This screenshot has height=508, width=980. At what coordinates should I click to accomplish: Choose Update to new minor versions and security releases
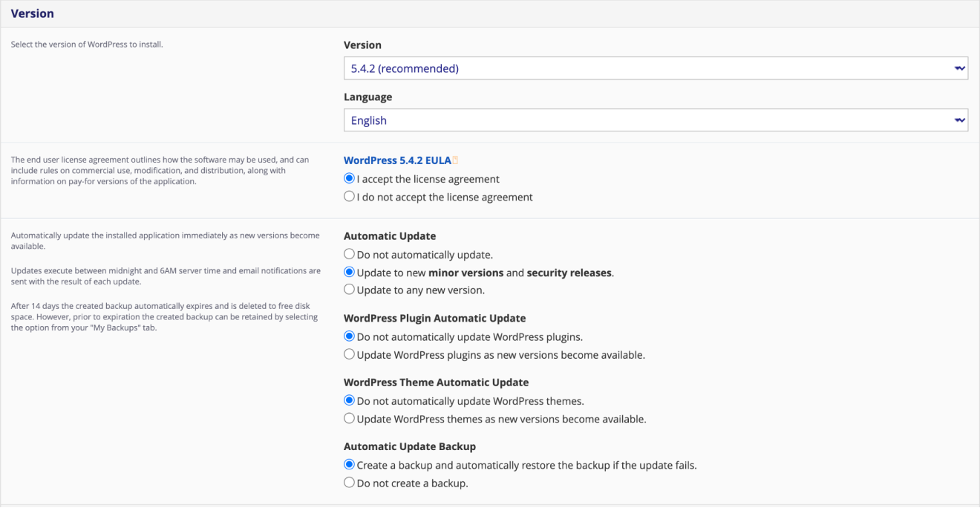(349, 273)
